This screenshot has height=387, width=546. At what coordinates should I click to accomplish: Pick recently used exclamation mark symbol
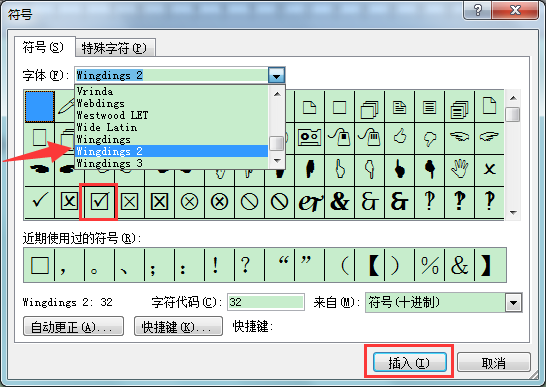(219, 265)
